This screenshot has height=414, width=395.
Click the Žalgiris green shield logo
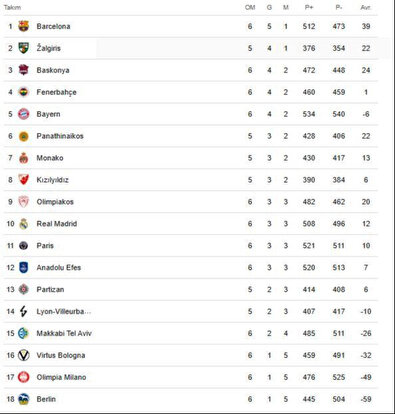coord(23,48)
